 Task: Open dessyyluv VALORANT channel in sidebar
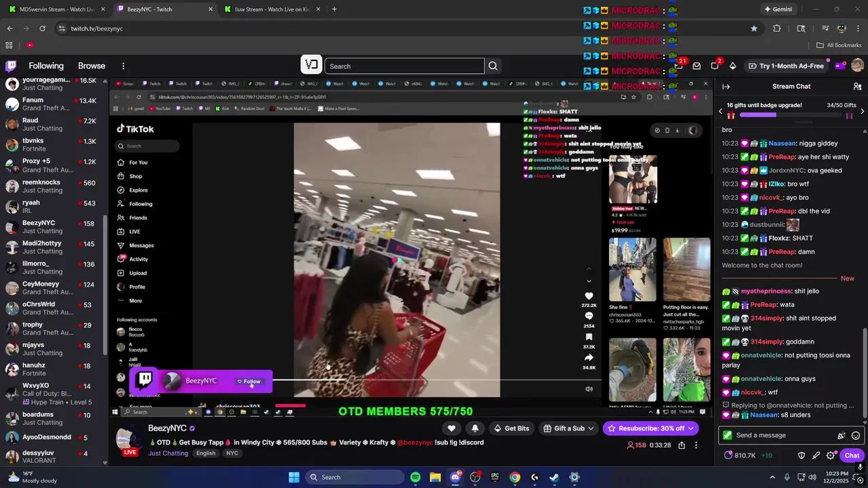coord(52,457)
